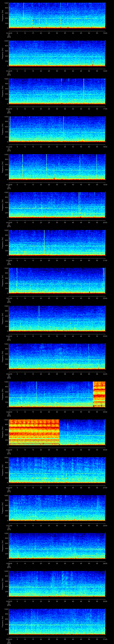Select the 8:25:00 spectrogram with loud block
This screenshot has height=644, width=114.
pyautogui.click(x=57, y=432)
